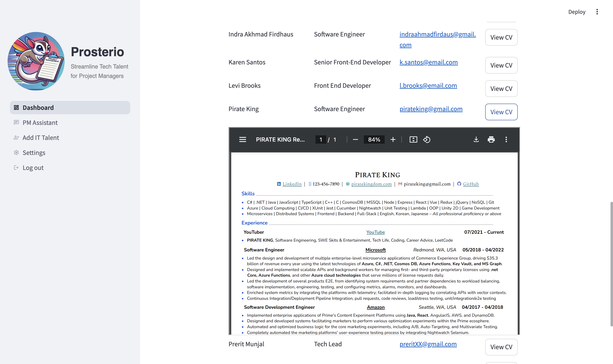613x364 pixels.
Task: Open the app's three-dot main menu
Action: pos(597,12)
